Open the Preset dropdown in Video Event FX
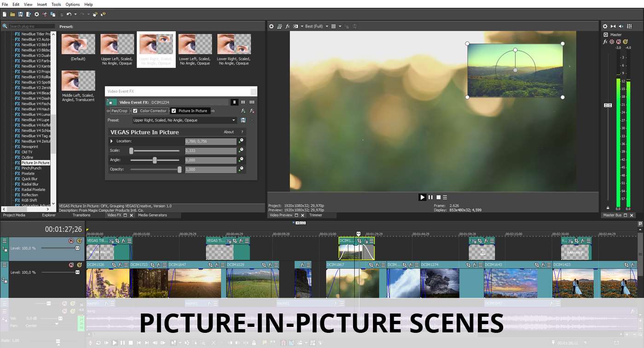644x348 pixels. [x=184, y=120]
